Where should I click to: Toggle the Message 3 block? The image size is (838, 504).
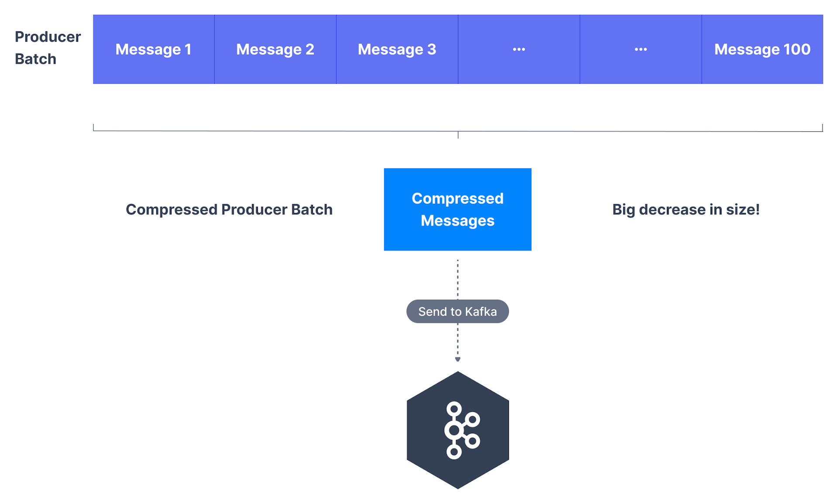point(397,49)
